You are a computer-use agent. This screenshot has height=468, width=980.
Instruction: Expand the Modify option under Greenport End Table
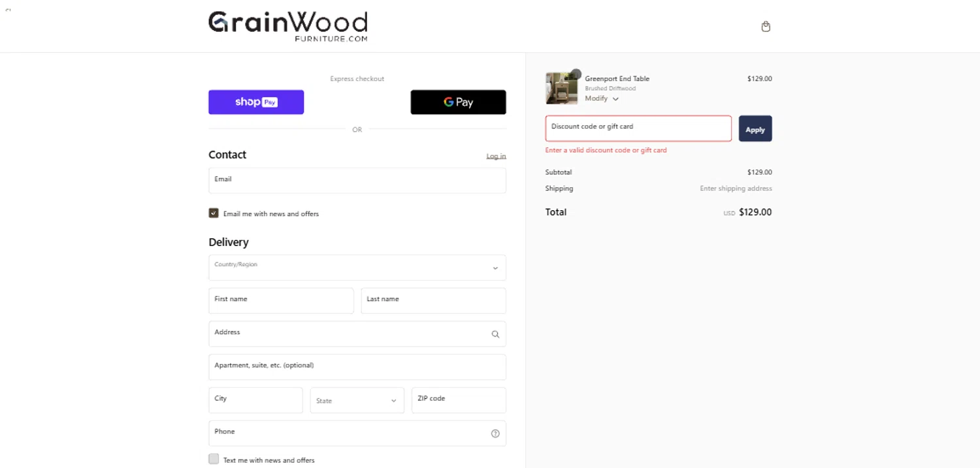(602, 99)
